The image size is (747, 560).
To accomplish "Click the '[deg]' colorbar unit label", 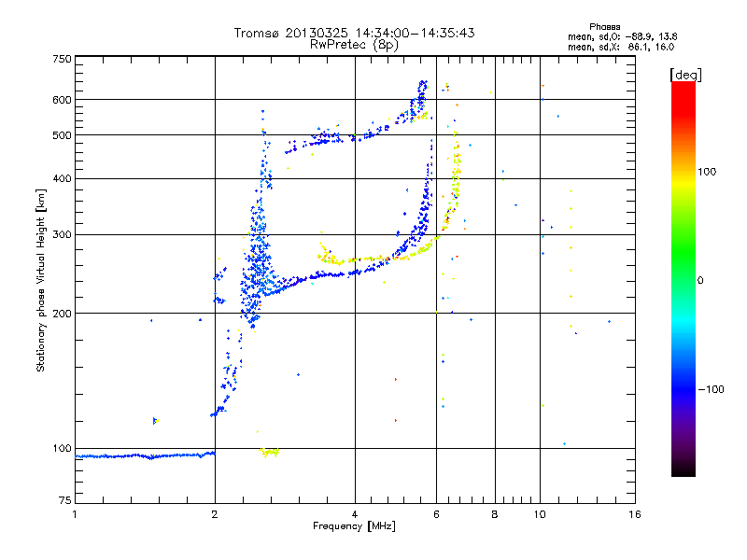I will click(x=685, y=75).
